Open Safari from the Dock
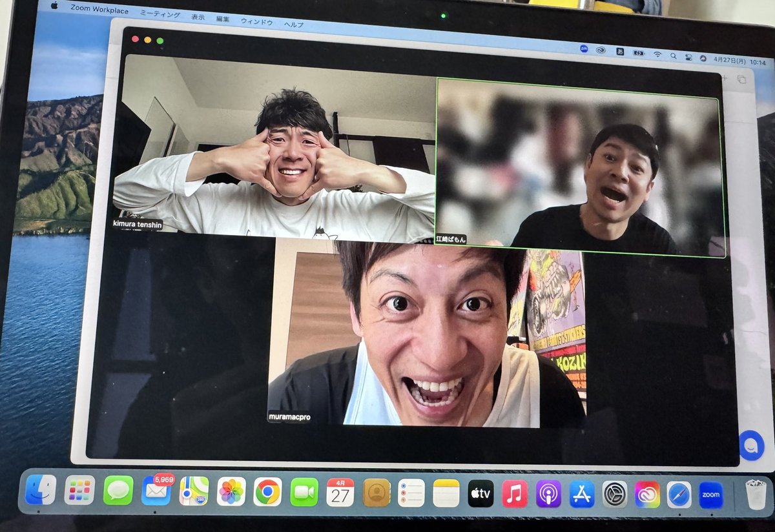This screenshot has height=532, width=775. tap(679, 495)
